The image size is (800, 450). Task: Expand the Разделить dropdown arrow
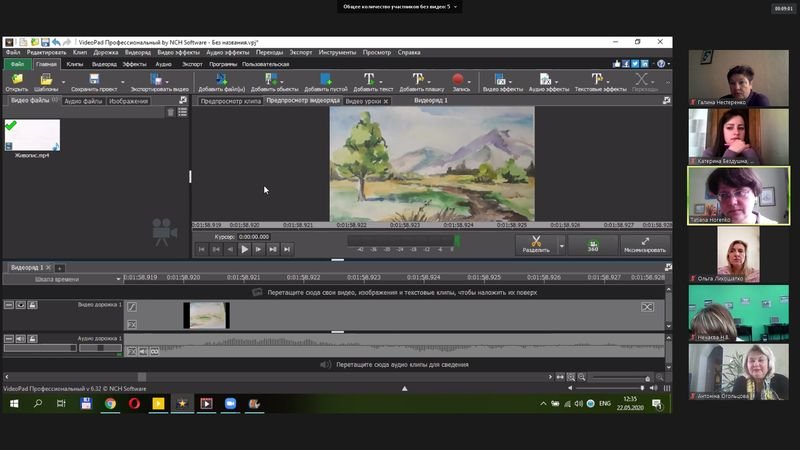pyautogui.click(x=561, y=245)
